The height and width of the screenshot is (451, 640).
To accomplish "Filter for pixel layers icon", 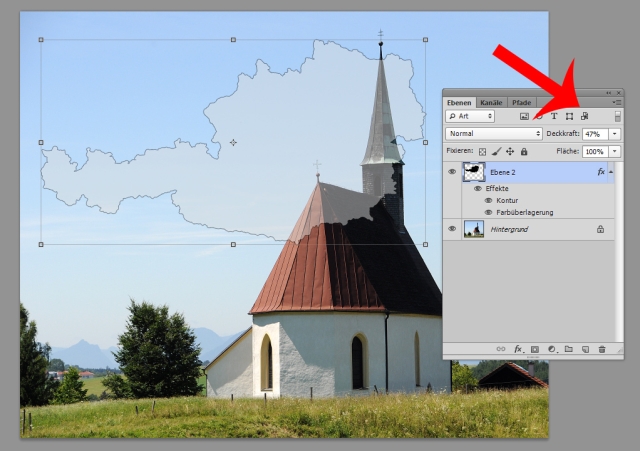I will coord(524,116).
